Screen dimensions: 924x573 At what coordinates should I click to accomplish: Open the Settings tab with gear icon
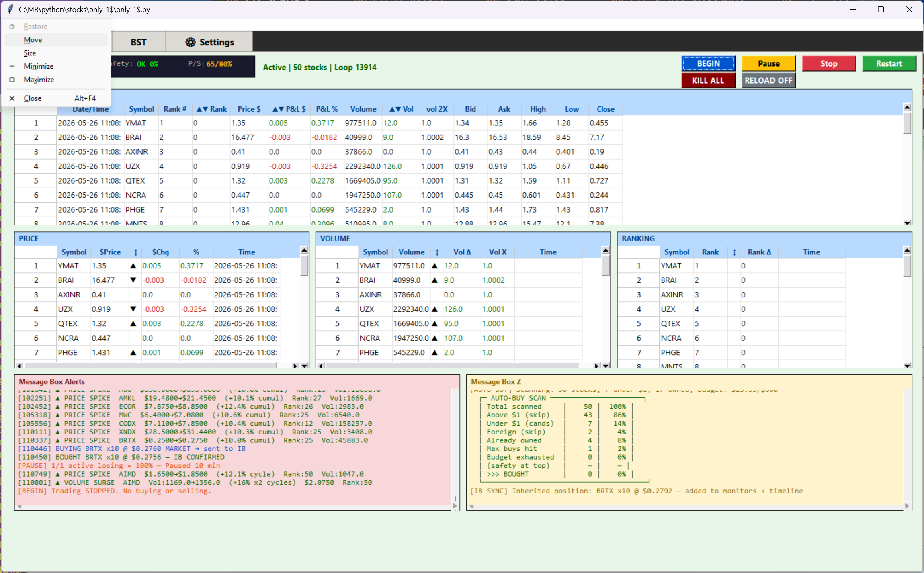[209, 42]
